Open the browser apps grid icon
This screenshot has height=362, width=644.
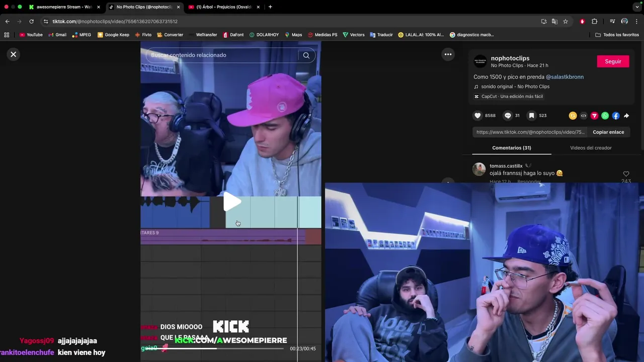[x=7, y=35]
